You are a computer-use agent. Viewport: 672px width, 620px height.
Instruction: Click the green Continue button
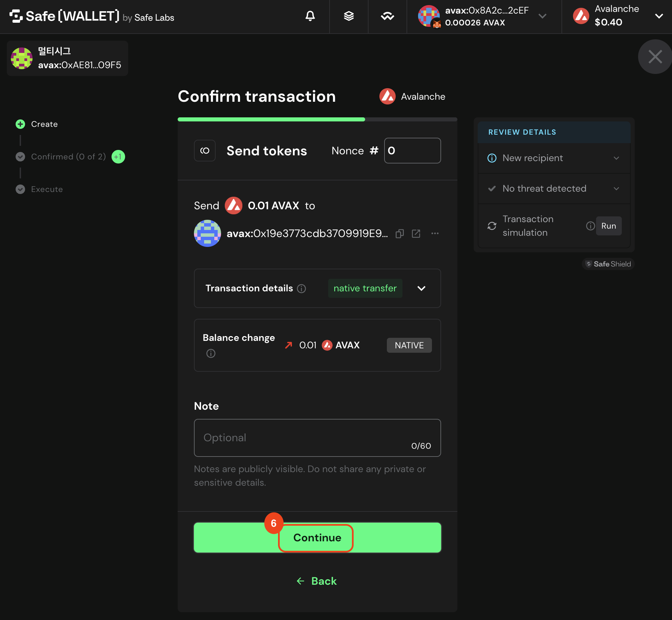[x=317, y=538]
